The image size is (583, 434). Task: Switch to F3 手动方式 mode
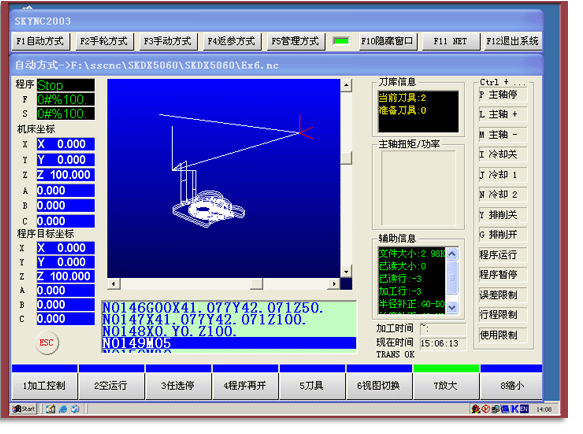(168, 41)
